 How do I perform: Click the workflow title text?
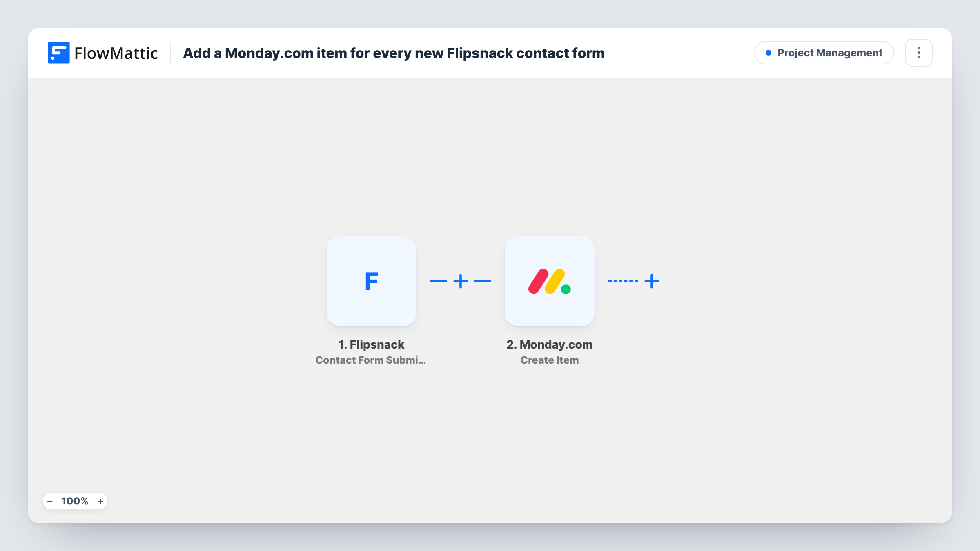coord(394,53)
